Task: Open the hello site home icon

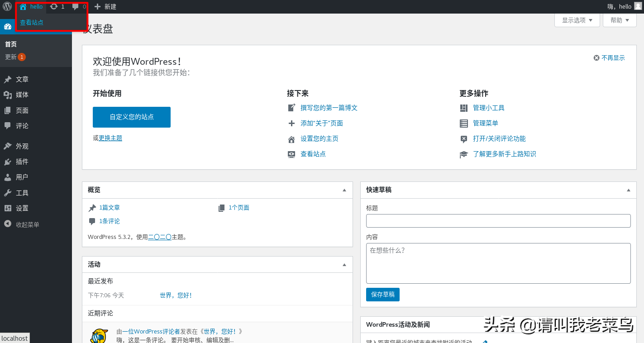Action: (23, 7)
